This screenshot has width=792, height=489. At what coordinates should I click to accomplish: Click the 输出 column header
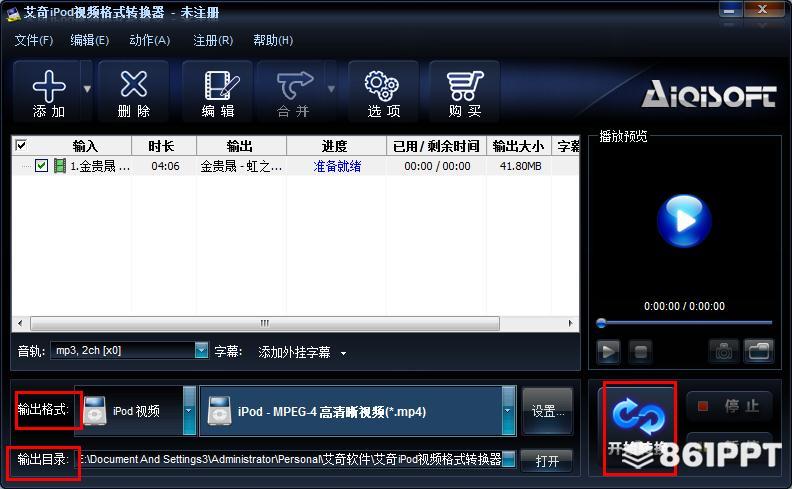pos(241,146)
